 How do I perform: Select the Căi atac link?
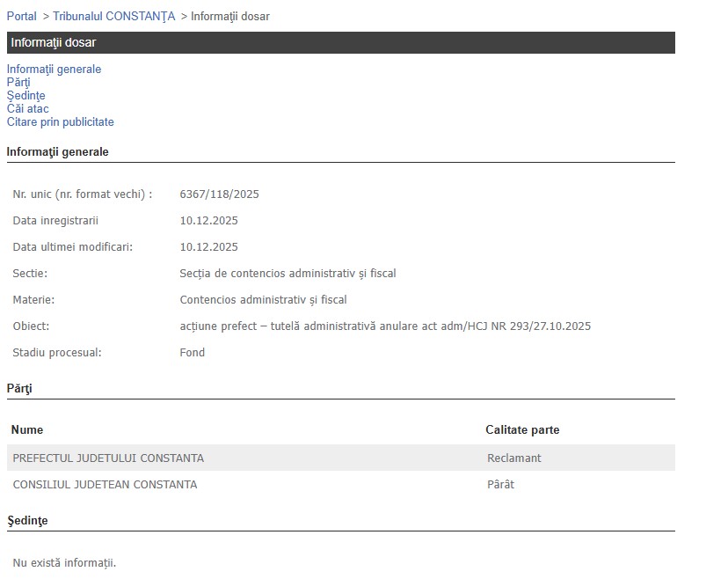pyautogui.click(x=27, y=108)
